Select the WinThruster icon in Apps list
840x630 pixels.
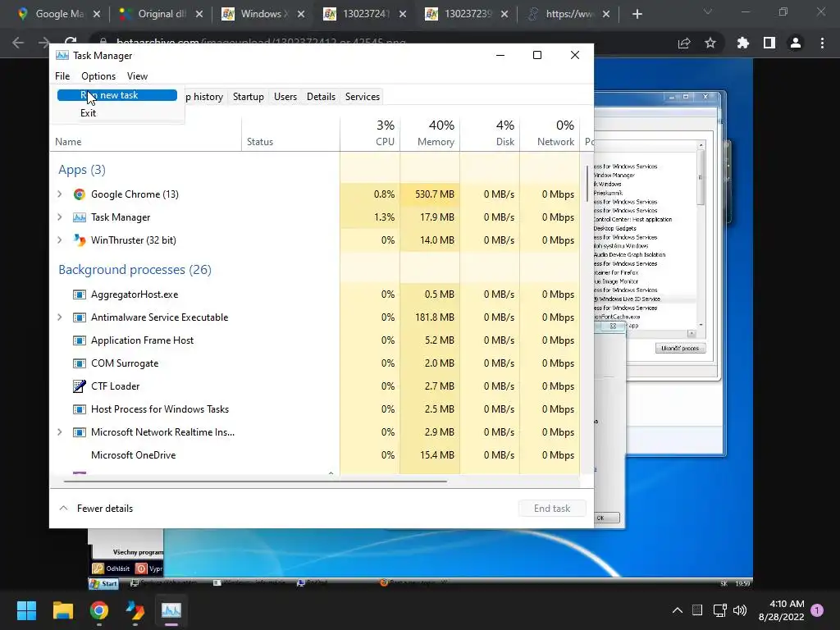[x=80, y=240]
